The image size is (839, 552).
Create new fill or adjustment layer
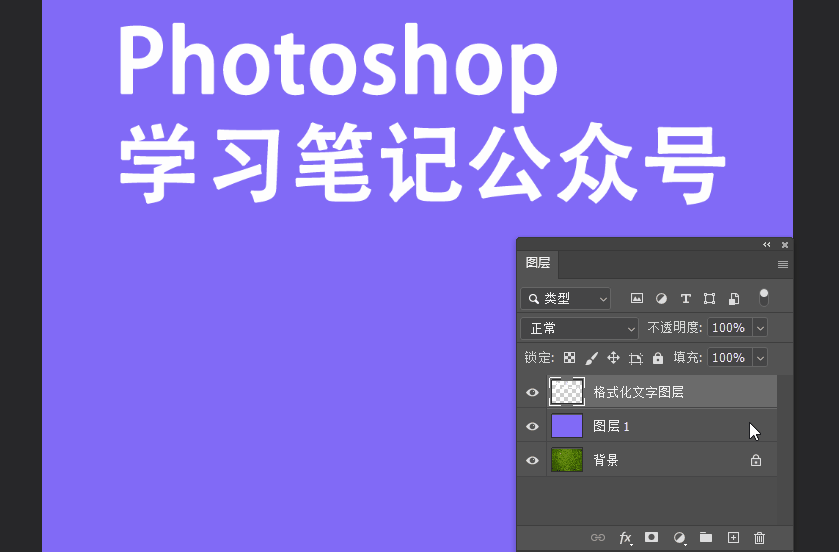coord(680,538)
